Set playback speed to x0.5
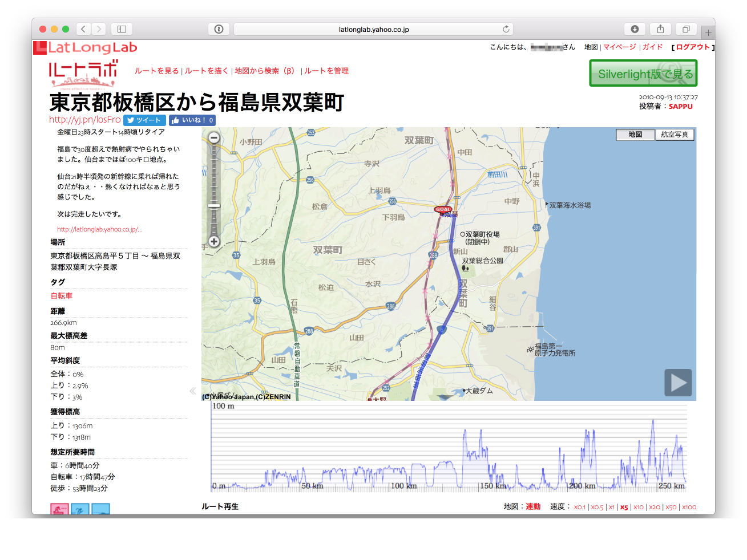The image size is (747, 560). coord(597,507)
